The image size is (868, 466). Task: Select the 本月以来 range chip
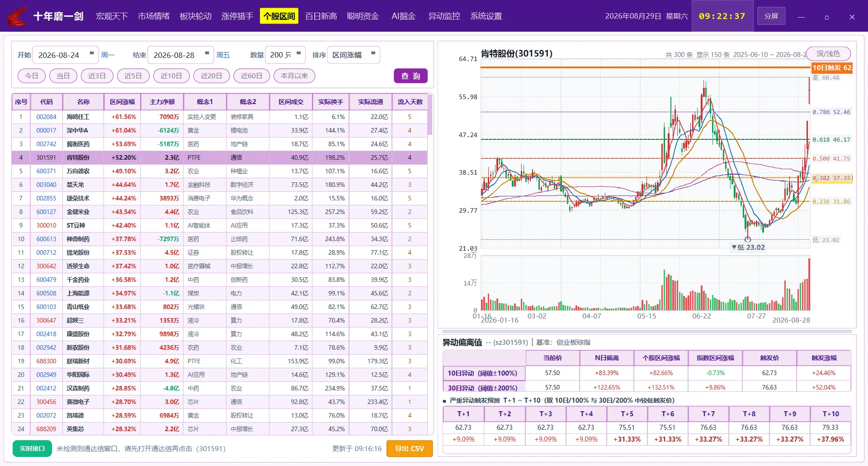(294, 76)
